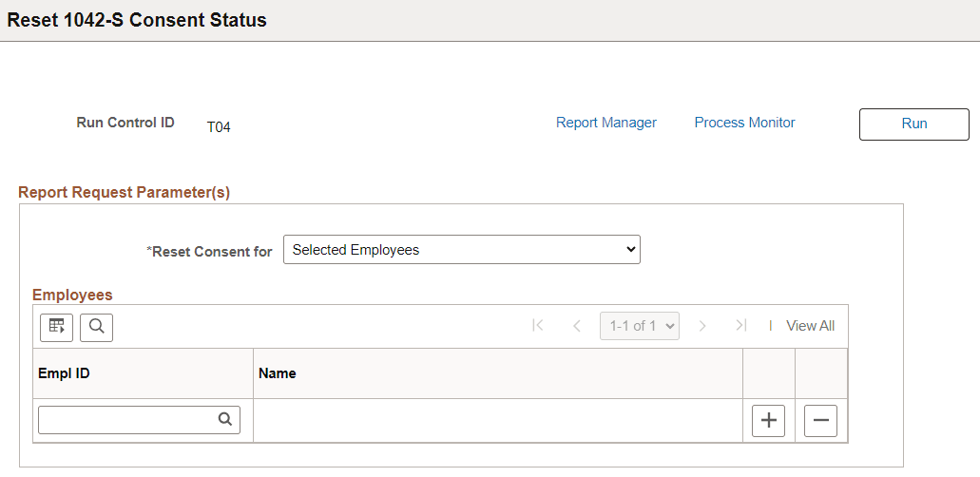
Task: Add a new employee row with plus icon
Action: (768, 420)
